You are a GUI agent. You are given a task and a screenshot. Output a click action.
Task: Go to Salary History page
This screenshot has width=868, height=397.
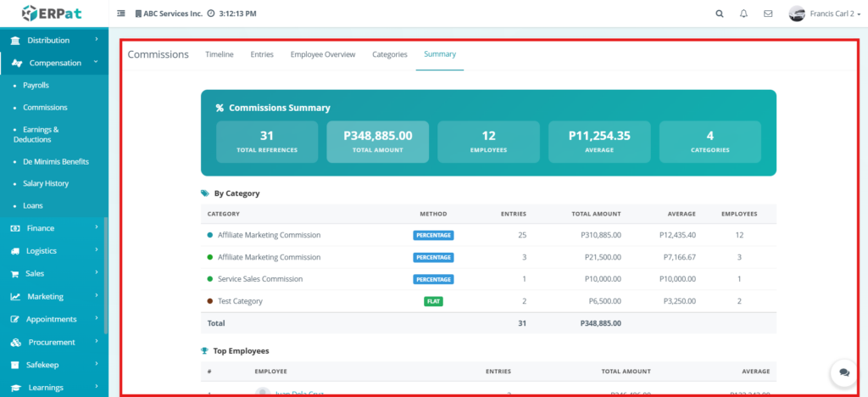[x=46, y=183]
